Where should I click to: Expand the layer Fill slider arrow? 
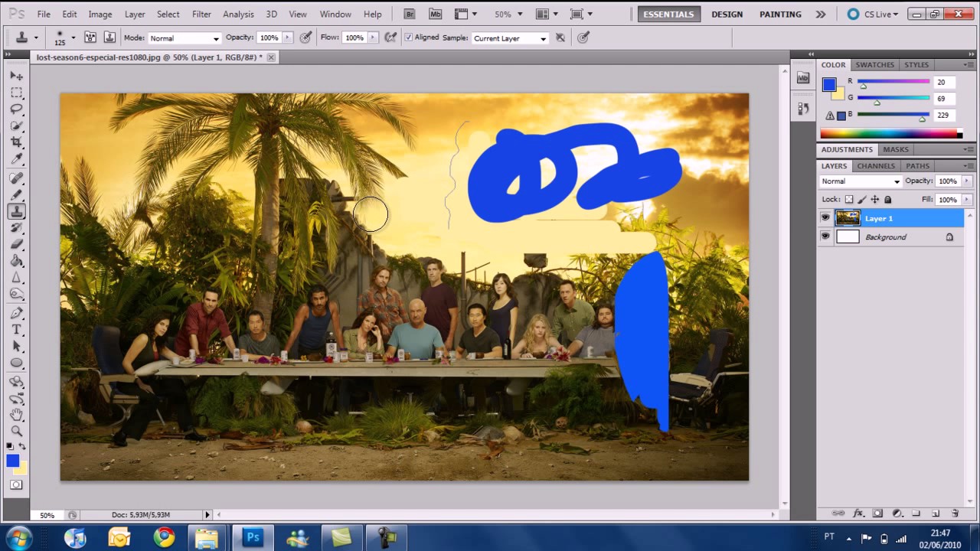[966, 200]
